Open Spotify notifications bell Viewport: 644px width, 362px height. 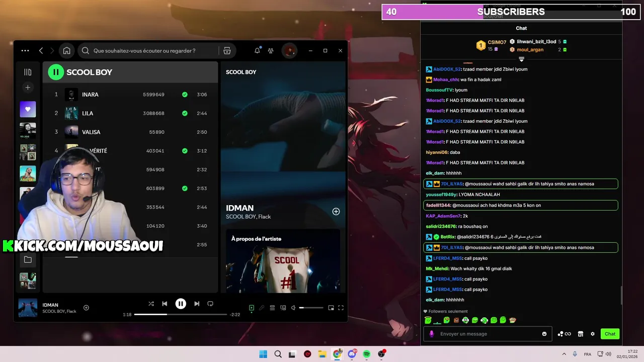point(257,51)
